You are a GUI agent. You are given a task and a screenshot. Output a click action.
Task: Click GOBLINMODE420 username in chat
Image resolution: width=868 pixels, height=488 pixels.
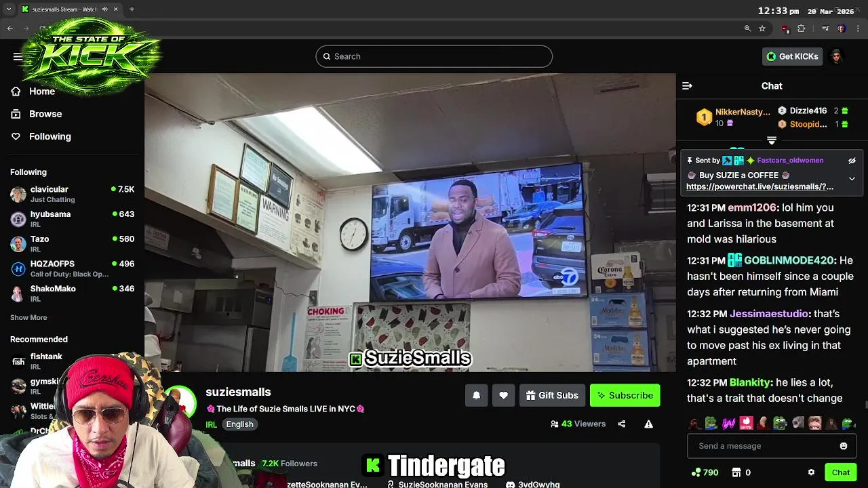[x=789, y=260]
